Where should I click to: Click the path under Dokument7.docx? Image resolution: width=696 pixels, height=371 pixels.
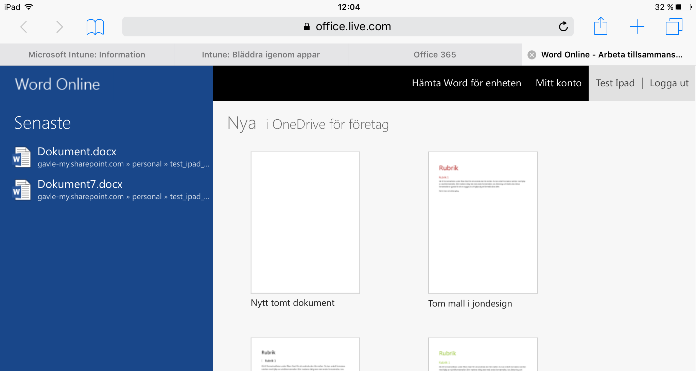coord(123,197)
